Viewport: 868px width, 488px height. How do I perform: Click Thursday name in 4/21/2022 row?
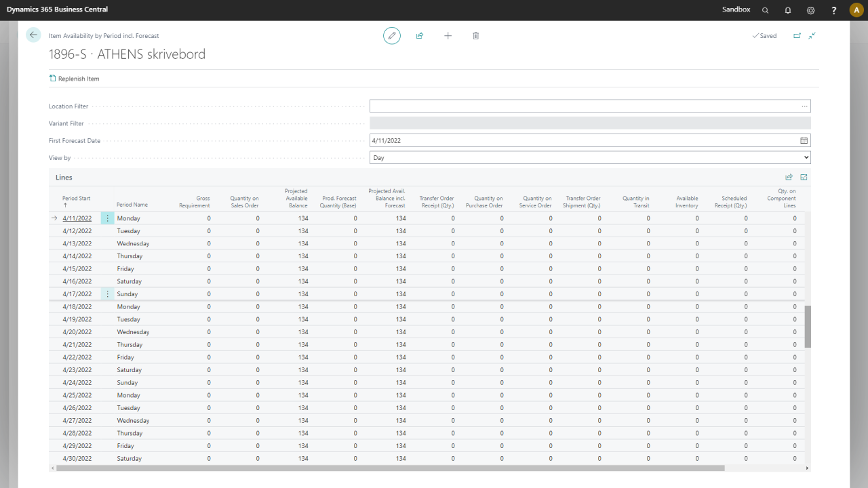click(130, 345)
